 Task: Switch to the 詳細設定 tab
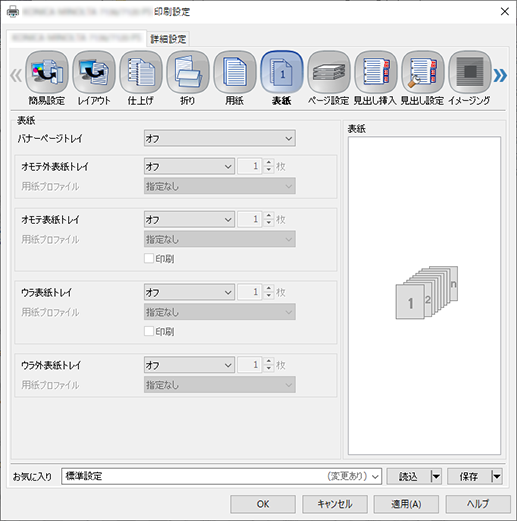point(168,39)
